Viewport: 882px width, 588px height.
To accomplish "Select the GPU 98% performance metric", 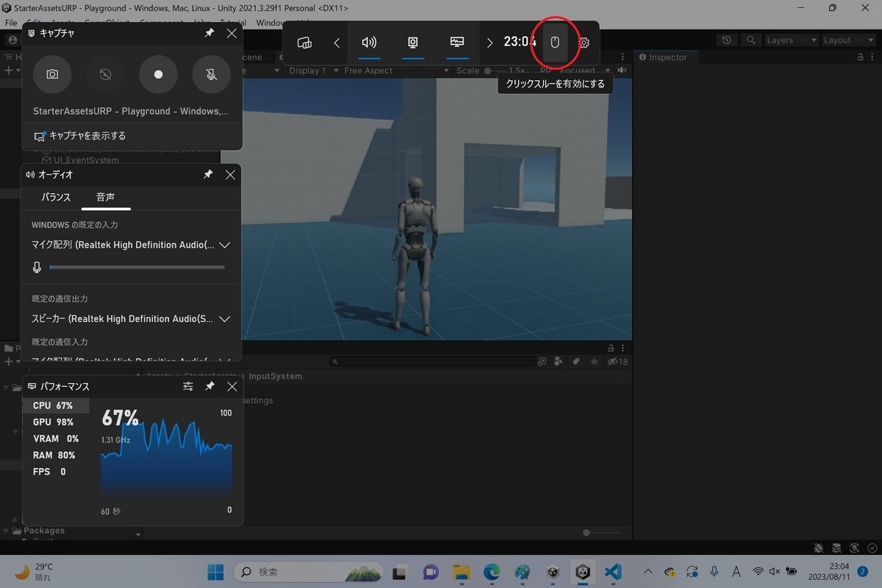I will coord(56,423).
